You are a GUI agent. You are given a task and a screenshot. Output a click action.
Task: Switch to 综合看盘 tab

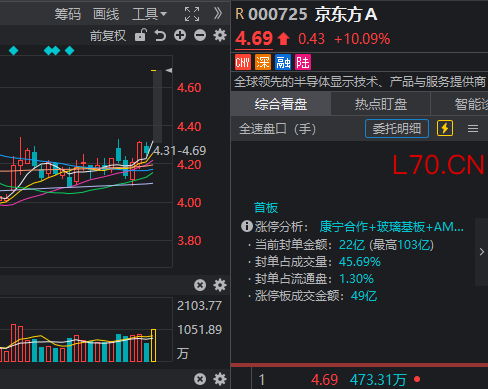tap(281, 104)
